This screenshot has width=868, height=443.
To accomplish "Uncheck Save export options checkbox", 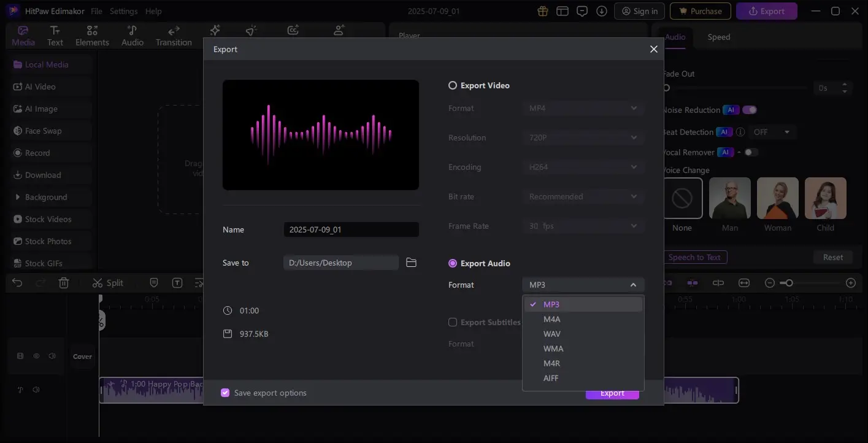I will pyautogui.click(x=225, y=393).
